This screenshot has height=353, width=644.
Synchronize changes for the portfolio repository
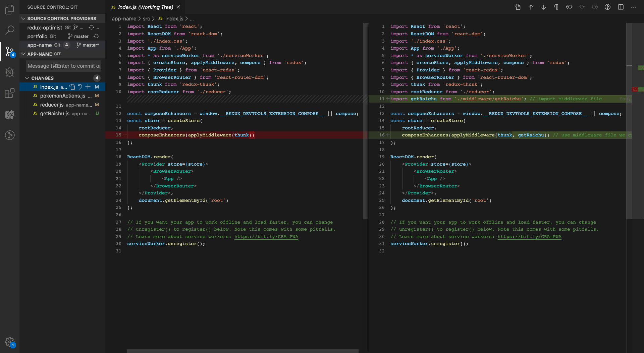pos(96,36)
